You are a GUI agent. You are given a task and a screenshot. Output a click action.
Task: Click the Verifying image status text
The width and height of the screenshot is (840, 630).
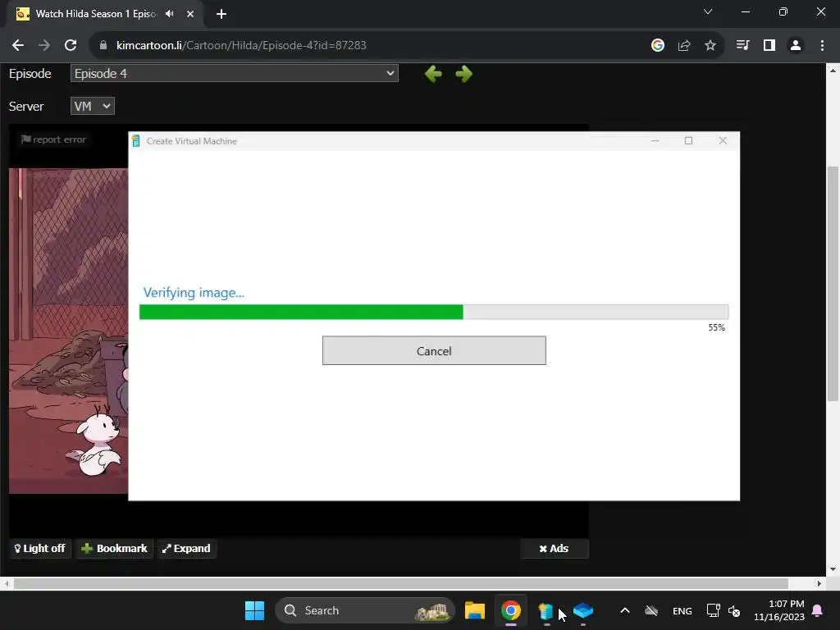194,293
